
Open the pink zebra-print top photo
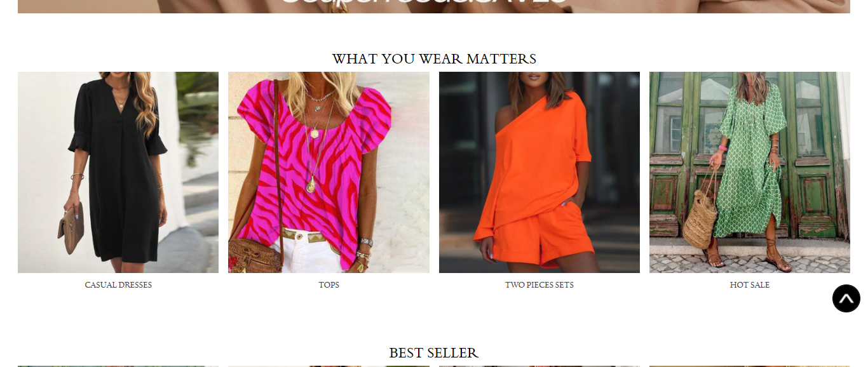329,172
